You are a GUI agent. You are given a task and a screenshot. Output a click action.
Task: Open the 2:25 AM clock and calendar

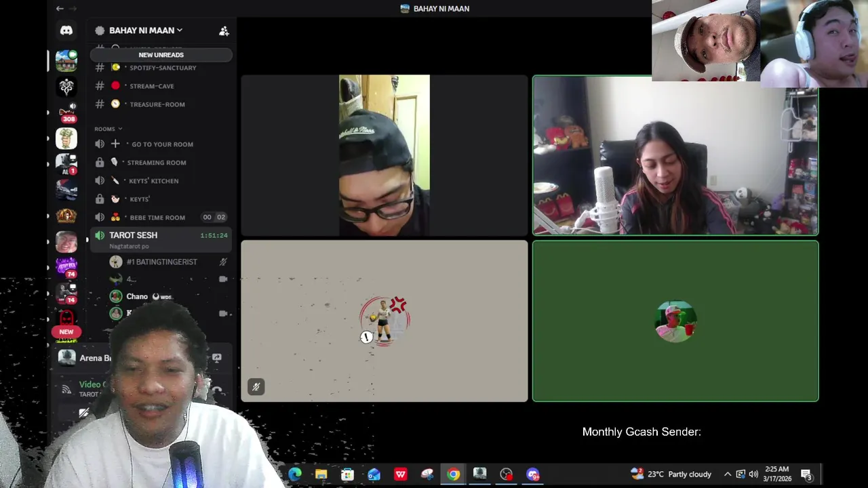click(x=776, y=474)
